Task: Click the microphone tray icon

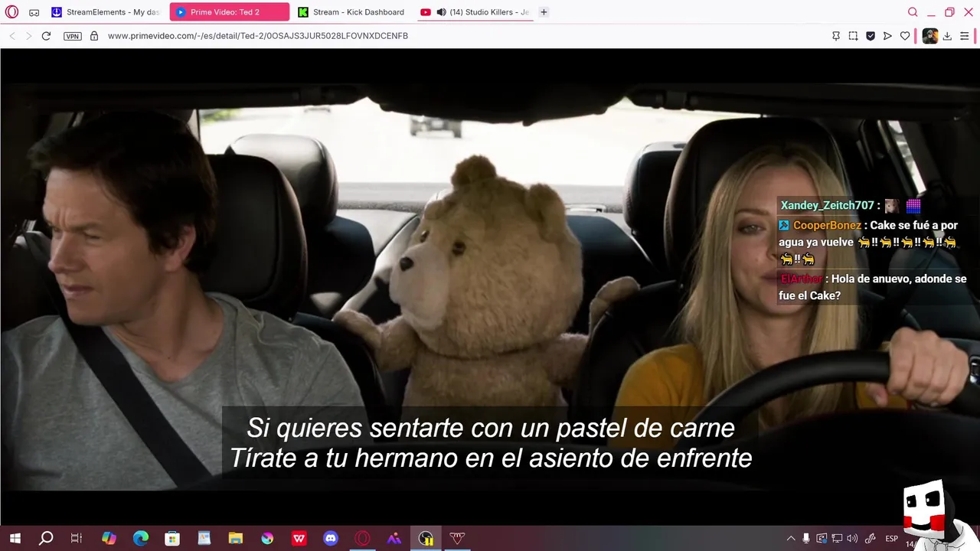Action: (806, 539)
